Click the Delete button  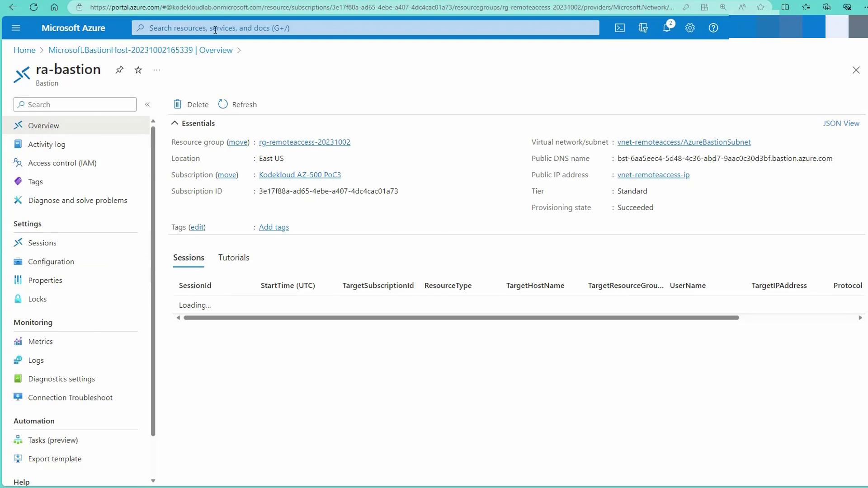click(191, 104)
